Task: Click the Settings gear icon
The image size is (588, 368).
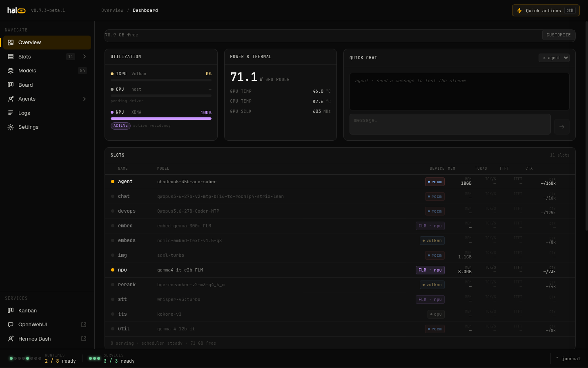Action: pyautogui.click(x=11, y=127)
